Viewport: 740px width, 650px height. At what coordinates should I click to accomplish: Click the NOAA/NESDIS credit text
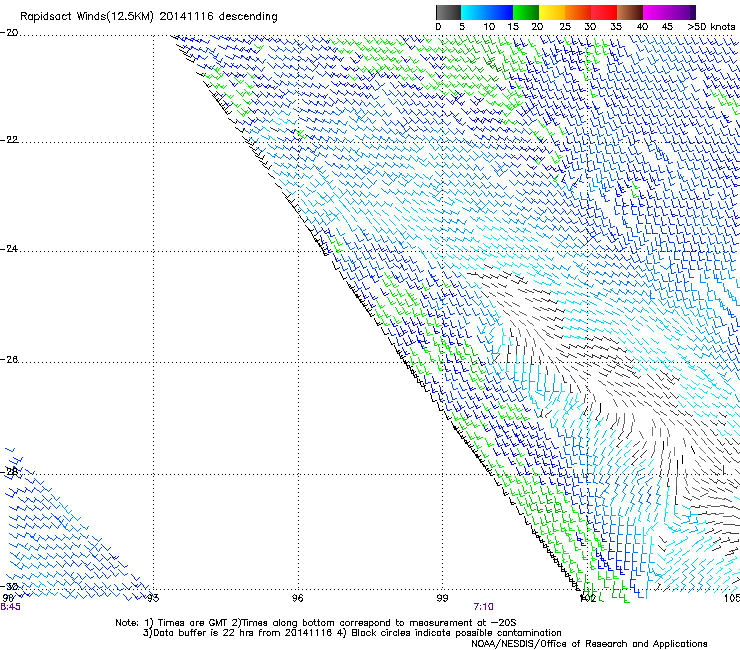(x=589, y=643)
